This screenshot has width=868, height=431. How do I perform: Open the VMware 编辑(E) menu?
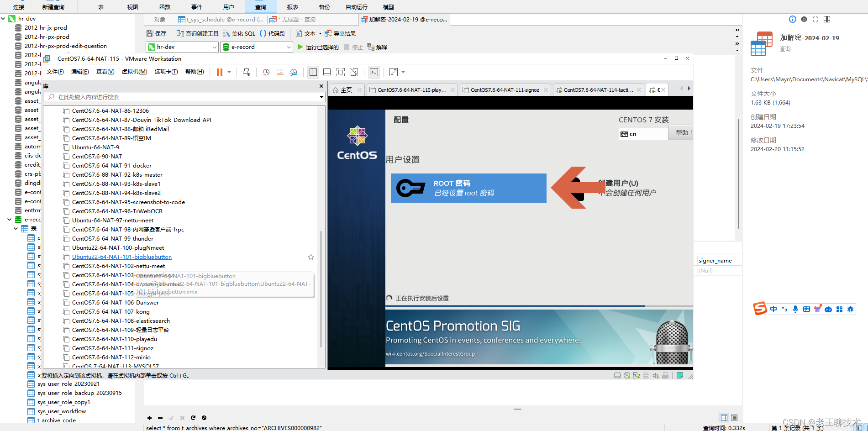pos(80,72)
